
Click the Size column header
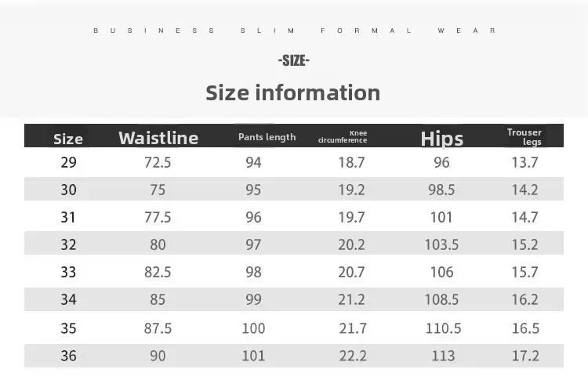point(68,139)
